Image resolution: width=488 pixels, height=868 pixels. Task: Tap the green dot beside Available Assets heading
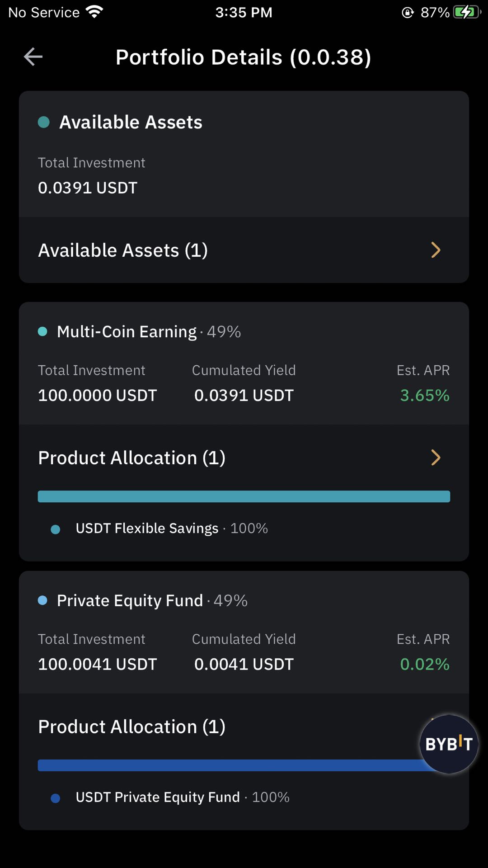click(x=44, y=122)
